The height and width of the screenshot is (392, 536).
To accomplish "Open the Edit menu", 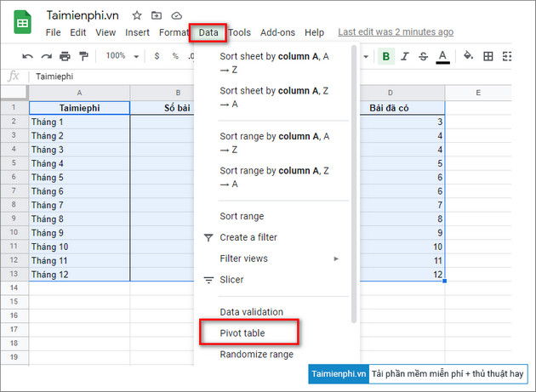I will coord(78,32).
